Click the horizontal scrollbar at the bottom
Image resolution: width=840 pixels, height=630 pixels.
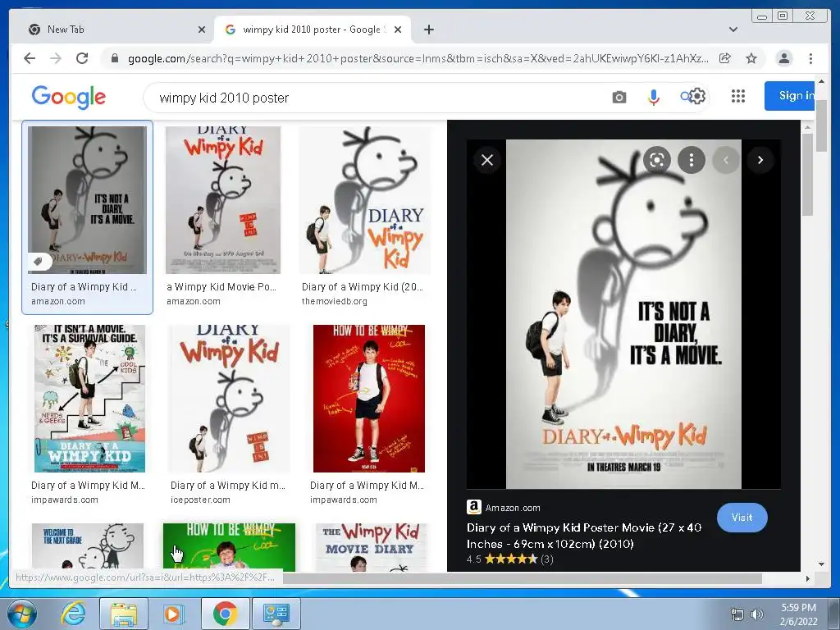point(523,578)
